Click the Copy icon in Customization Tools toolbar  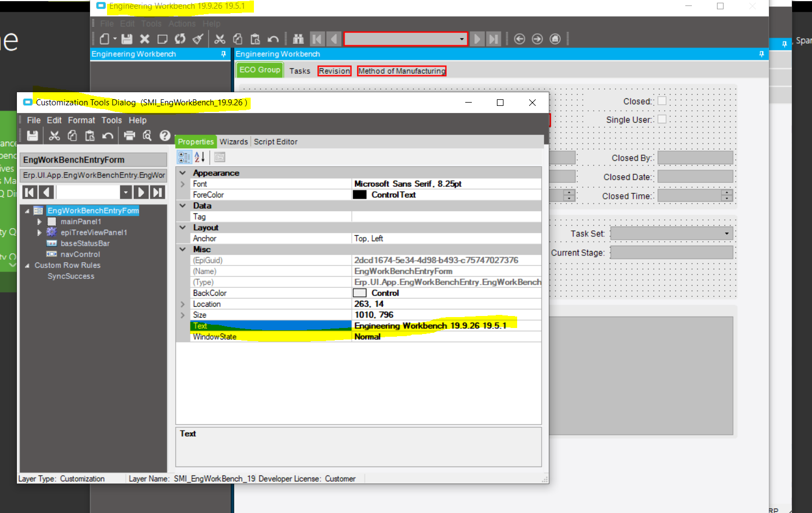pos(72,135)
